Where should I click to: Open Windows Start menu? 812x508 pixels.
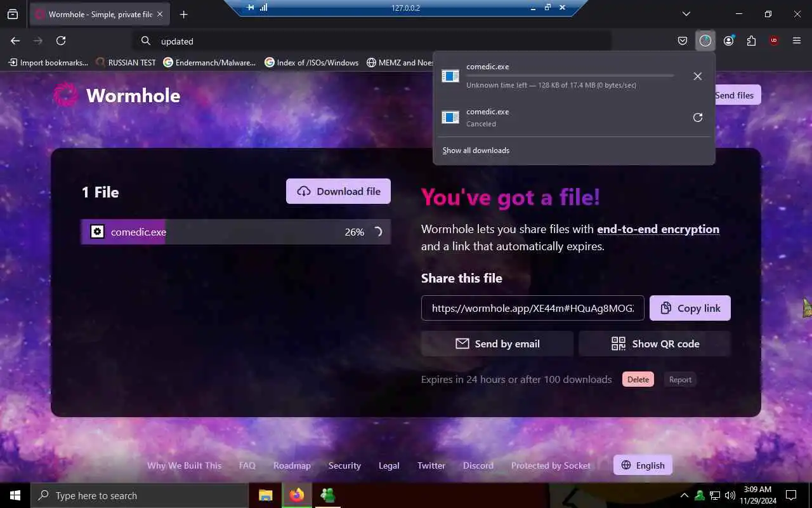pos(15,495)
